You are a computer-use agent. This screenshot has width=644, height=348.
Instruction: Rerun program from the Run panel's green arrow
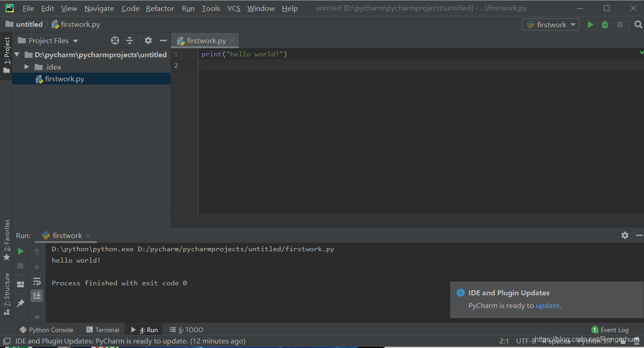20,251
